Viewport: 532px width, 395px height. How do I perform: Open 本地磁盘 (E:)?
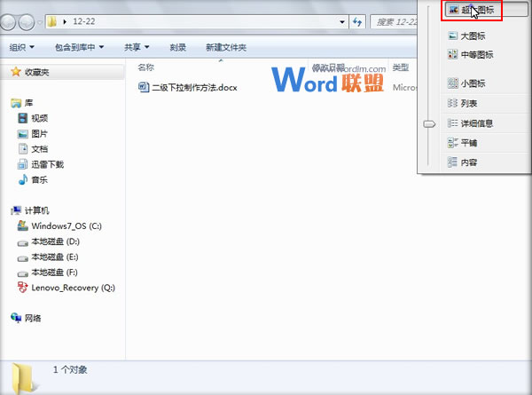click(55, 257)
